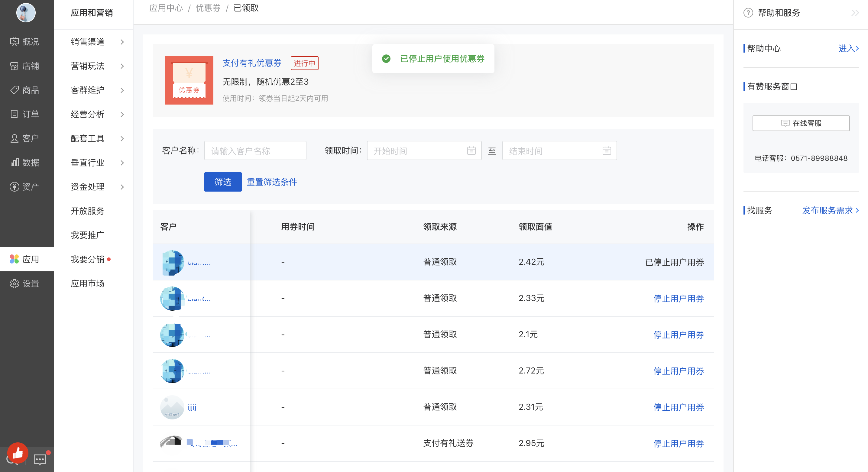The height and width of the screenshot is (472, 868).
Task: Collapse the 帮助和服务 panel with the double chevron
Action: click(855, 13)
